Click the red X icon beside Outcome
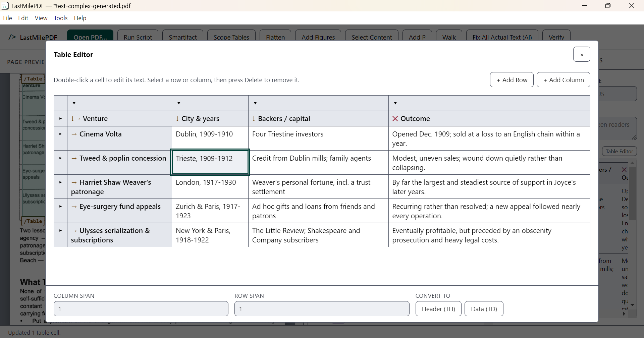644x338 pixels. coord(395,119)
